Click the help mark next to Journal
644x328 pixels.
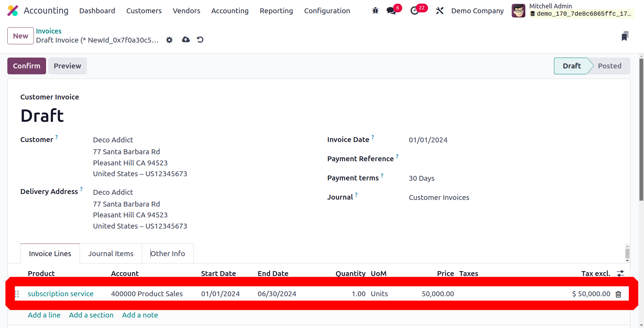356,195
